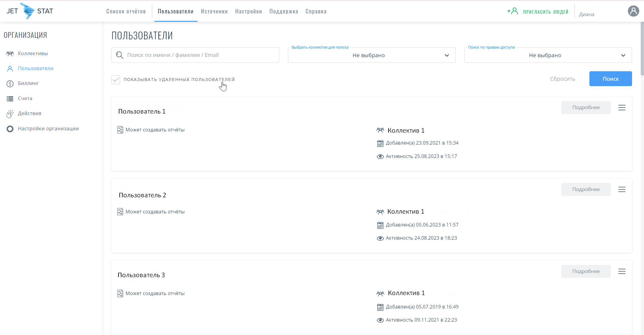
Task: Open the Список отчётов tab
Action: [x=126, y=11]
